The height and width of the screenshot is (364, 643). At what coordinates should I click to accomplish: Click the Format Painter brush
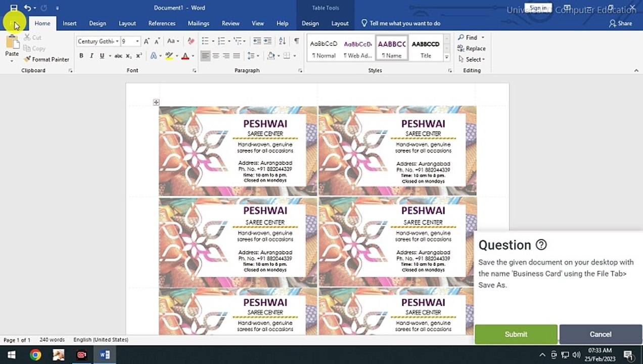click(46, 59)
